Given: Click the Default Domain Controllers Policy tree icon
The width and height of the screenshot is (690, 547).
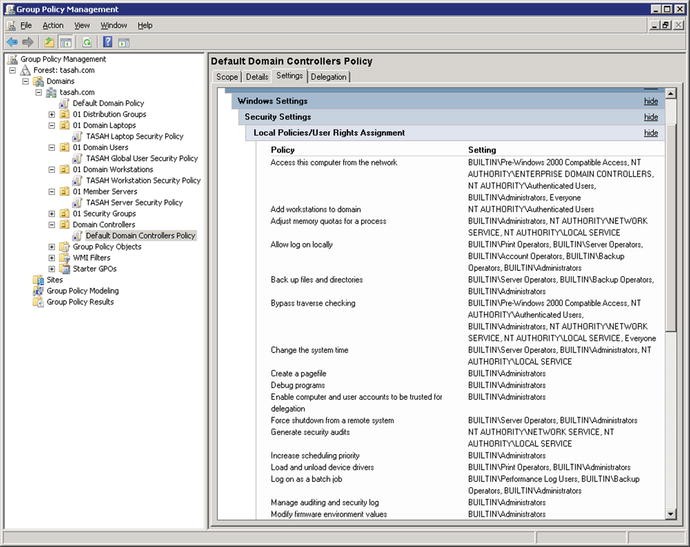Looking at the screenshot, I should 77,235.
